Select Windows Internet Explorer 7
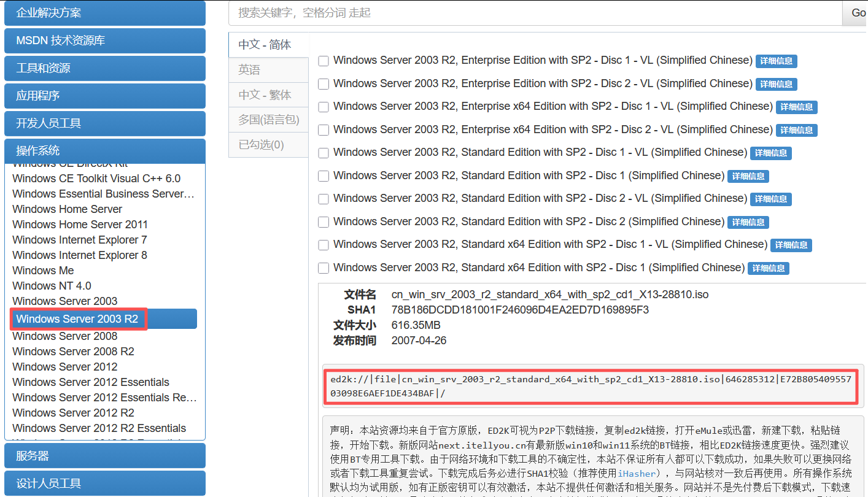The height and width of the screenshot is (497, 868). [79, 240]
